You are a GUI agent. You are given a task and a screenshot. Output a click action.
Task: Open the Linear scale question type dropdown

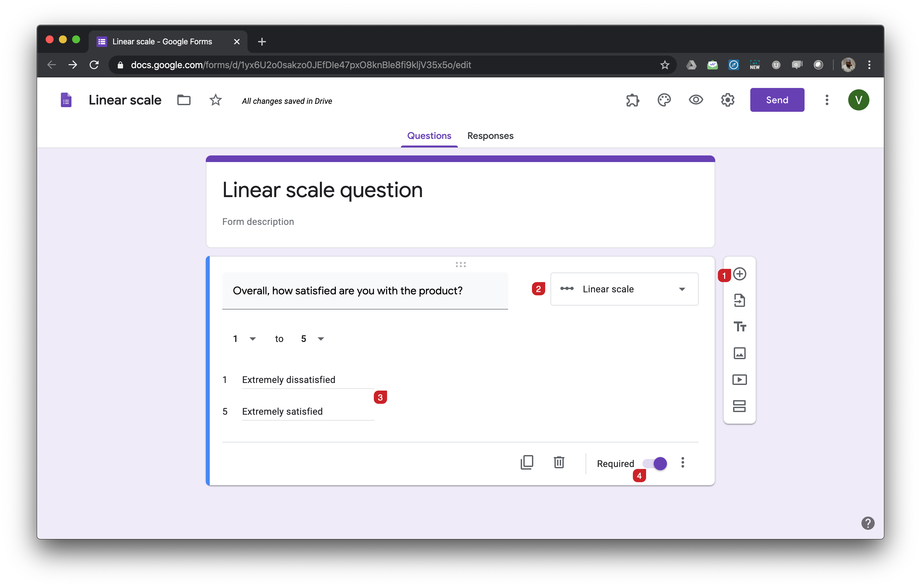(x=624, y=289)
